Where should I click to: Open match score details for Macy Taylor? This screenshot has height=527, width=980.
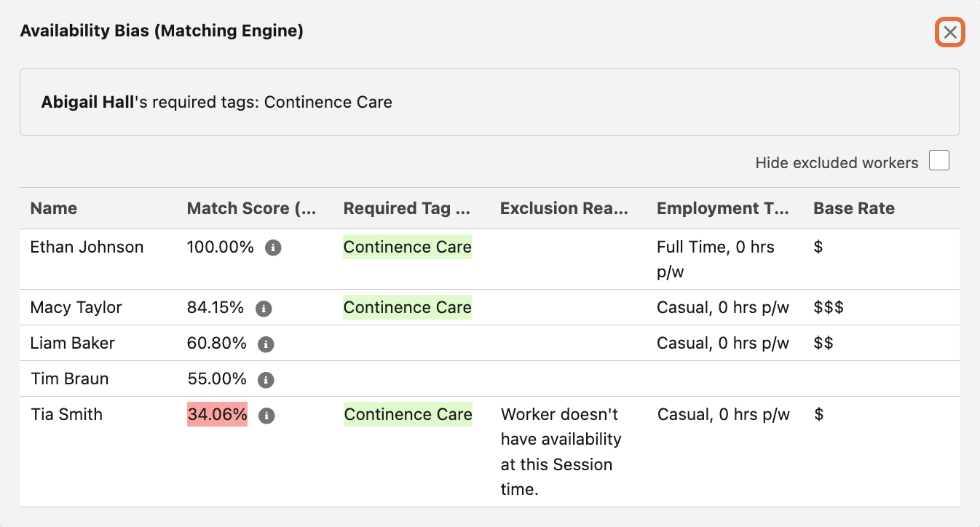264,308
